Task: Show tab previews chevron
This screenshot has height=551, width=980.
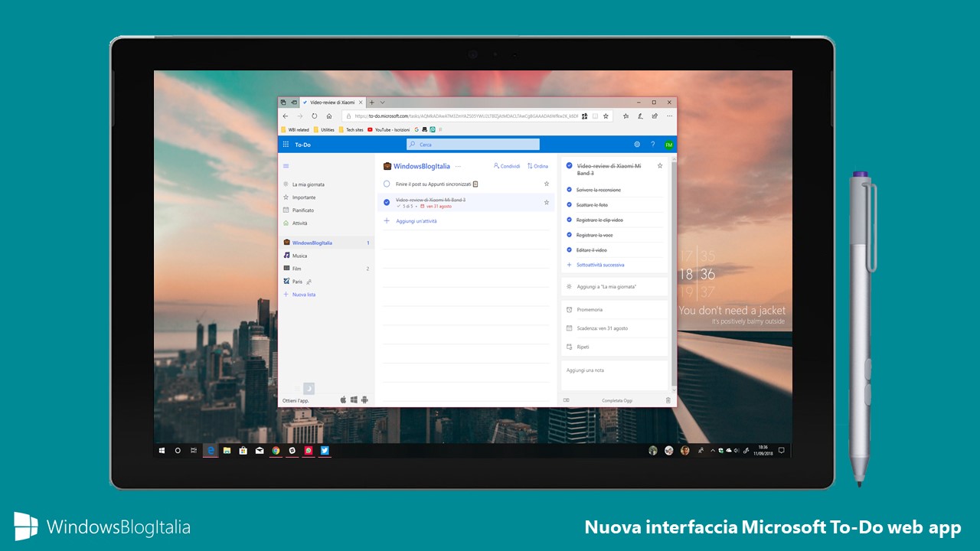Action: coord(383,102)
